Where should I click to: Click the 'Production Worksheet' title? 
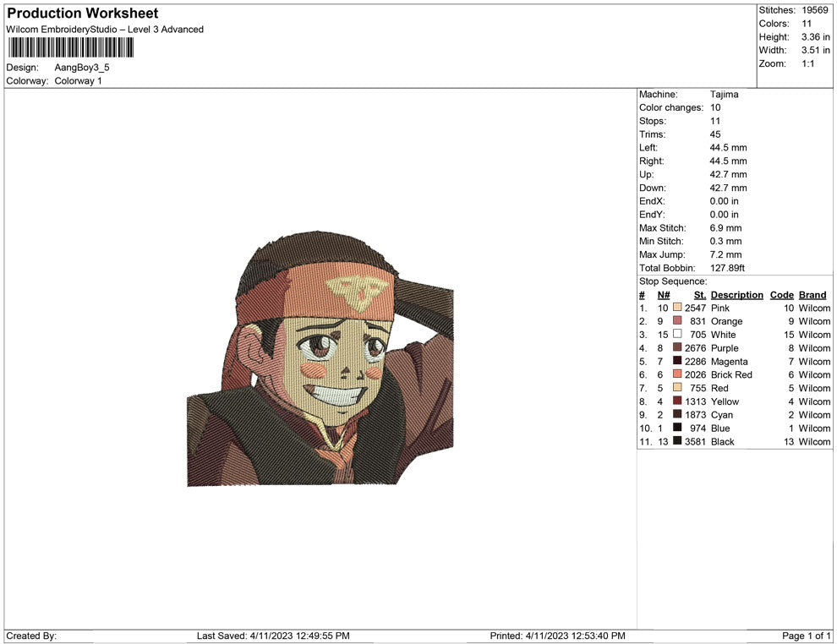pyautogui.click(x=83, y=14)
